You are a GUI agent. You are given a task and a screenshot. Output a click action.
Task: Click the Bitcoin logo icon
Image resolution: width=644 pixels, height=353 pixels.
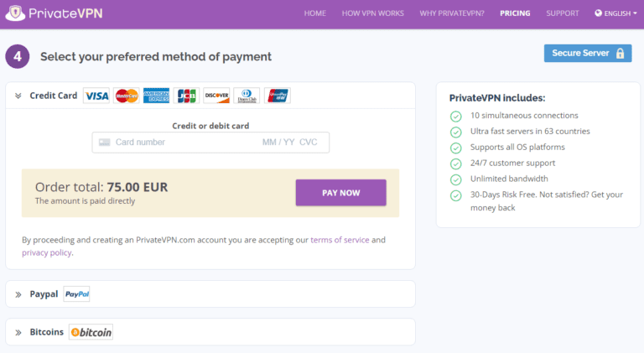tap(91, 332)
